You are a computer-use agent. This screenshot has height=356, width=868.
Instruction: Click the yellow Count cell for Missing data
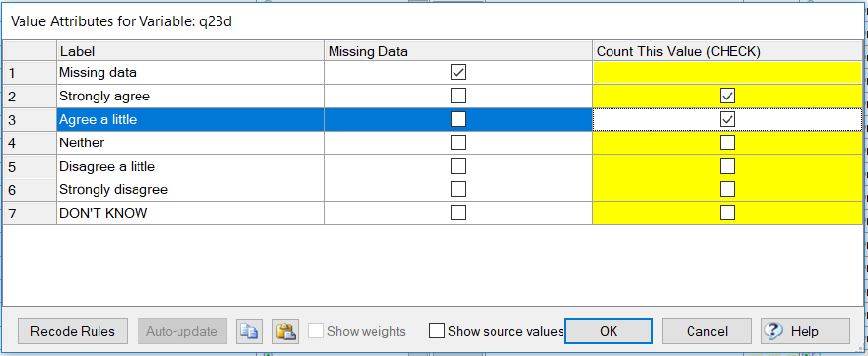click(x=728, y=72)
